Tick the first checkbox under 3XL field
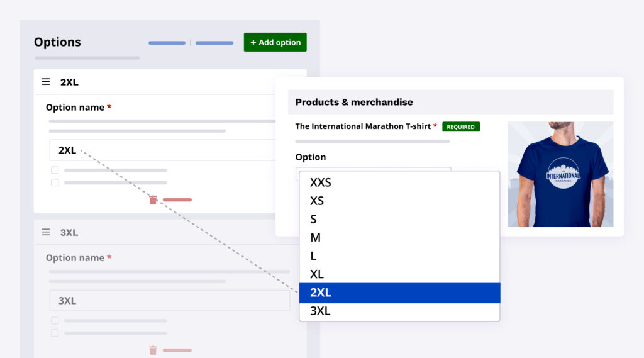644x358 pixels. pos(55,320)
